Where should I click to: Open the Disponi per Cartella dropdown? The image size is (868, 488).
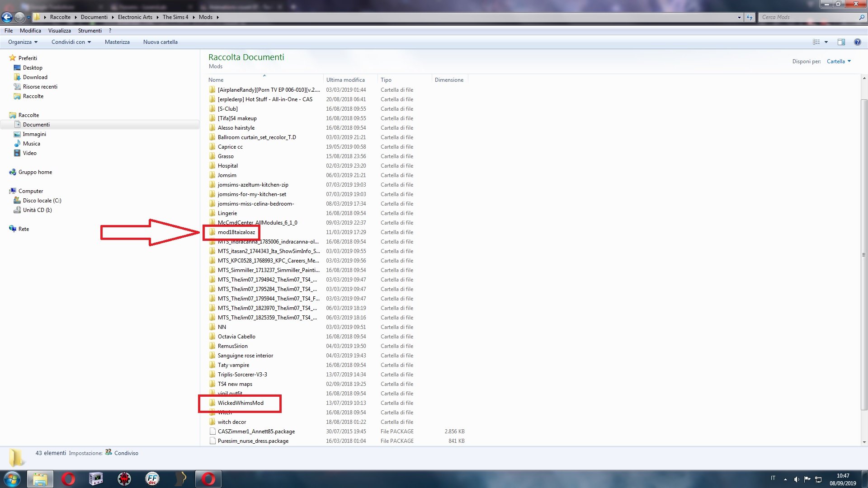coord(839,61)
